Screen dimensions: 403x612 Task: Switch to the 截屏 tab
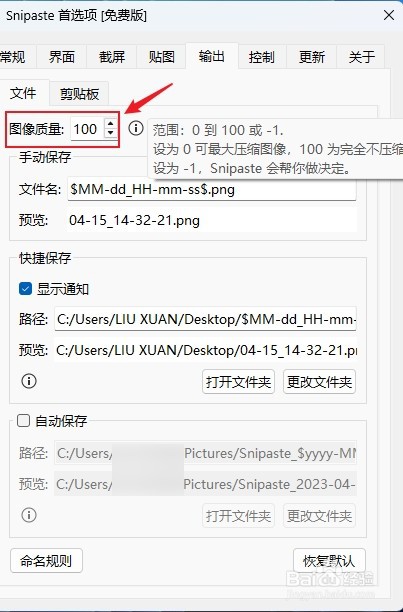click(112, 57)
